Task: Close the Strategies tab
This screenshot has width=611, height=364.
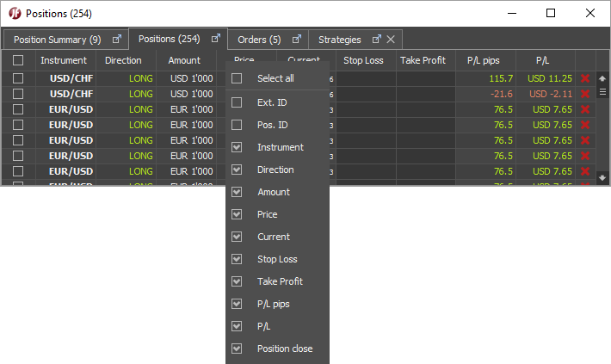Action: pyautogui.click(x=391, y=40)
